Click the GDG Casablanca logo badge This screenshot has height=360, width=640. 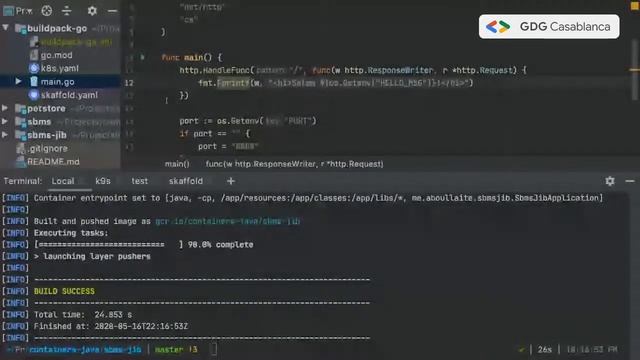coord(549,27)
